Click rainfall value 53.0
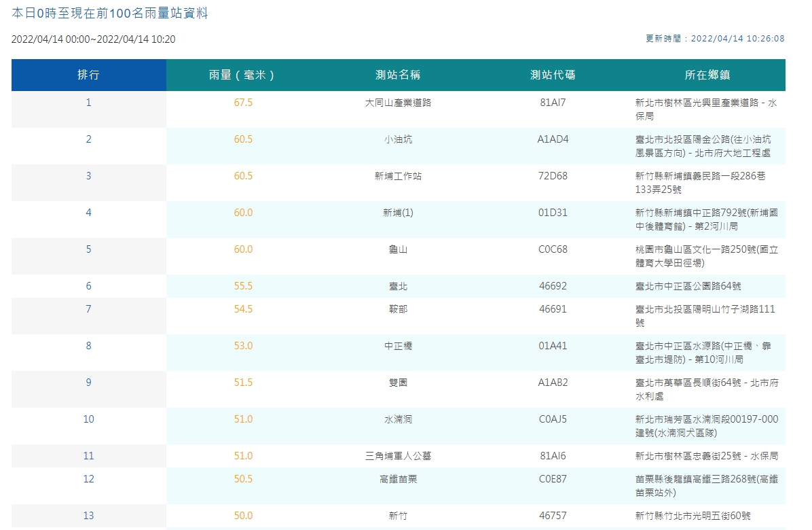Viewport: 812px width, 530px height. pos(243,346)
